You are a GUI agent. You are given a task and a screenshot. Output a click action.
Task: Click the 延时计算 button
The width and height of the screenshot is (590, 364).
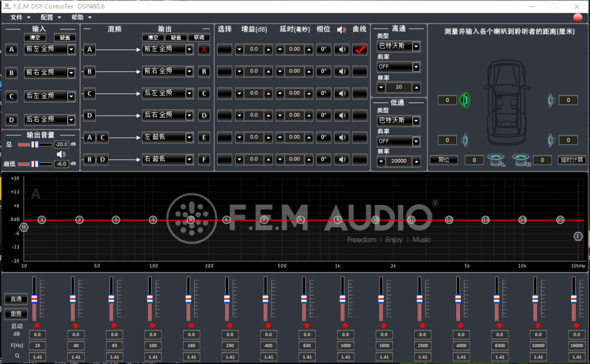pos(572,160)
